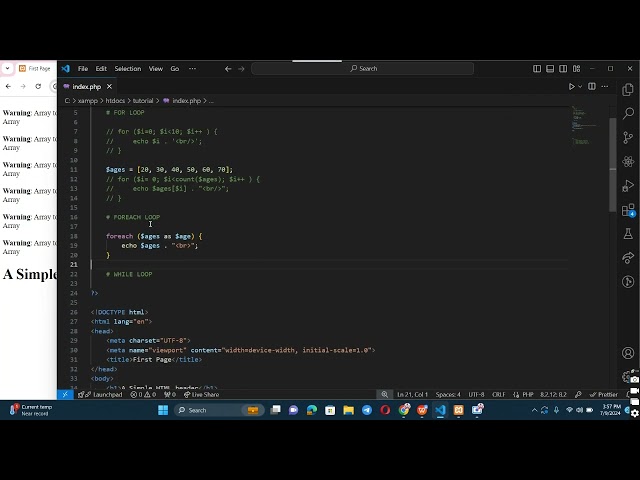Open the Explorer view in the activity bar
Viewport: 640px width, 480px height.
tap(628, 90)
